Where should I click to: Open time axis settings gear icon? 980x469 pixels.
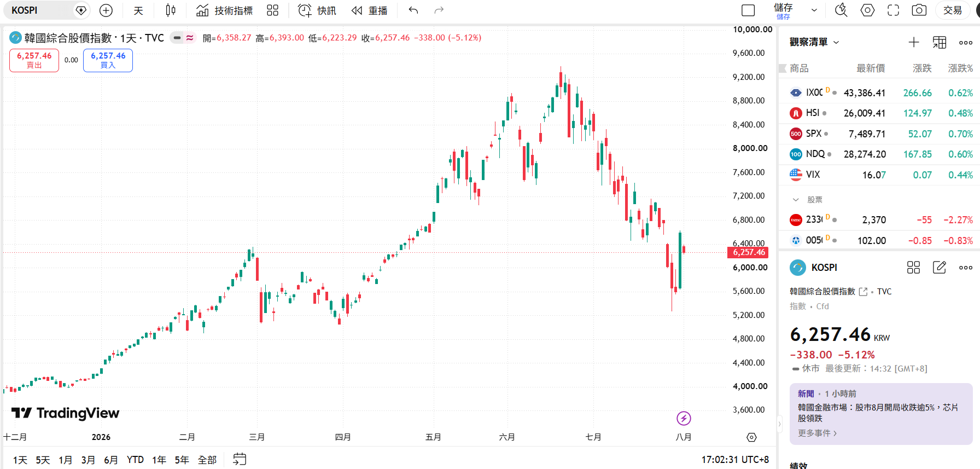coord(751,437)
